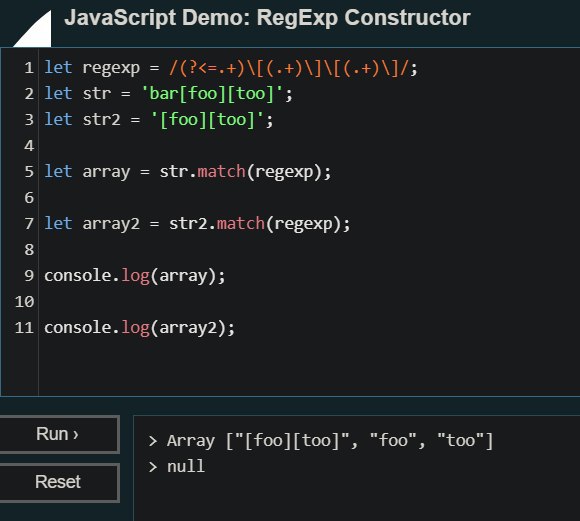Click the string '[foo][too]' on line 3
The image size is (580, 521).
pyautogui.click(x=208, y=120)
